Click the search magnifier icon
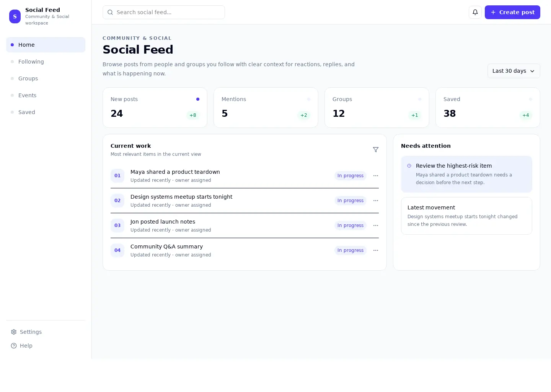 (x=110, y=12)
